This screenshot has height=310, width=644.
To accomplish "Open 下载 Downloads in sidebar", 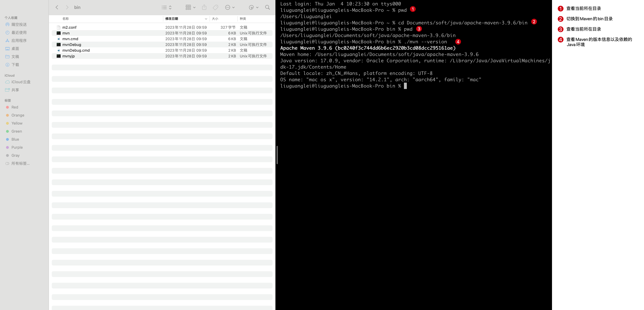I will (x=12, y=65).
